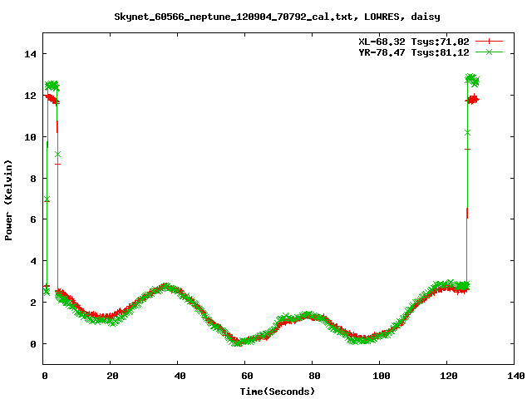Click the y-axis tick label 4
Screen dimensions: 532x399
click(33, 261)
